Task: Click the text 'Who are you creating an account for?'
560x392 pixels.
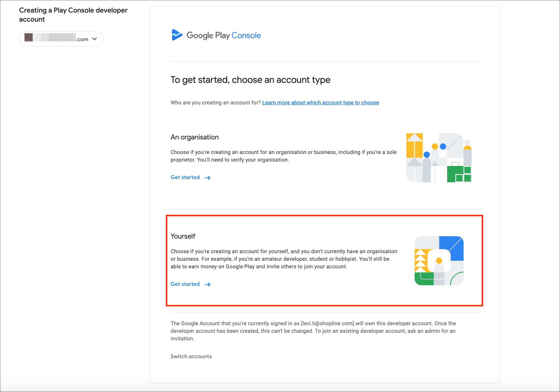Action: pyautogui.click(x=216, y=103)
